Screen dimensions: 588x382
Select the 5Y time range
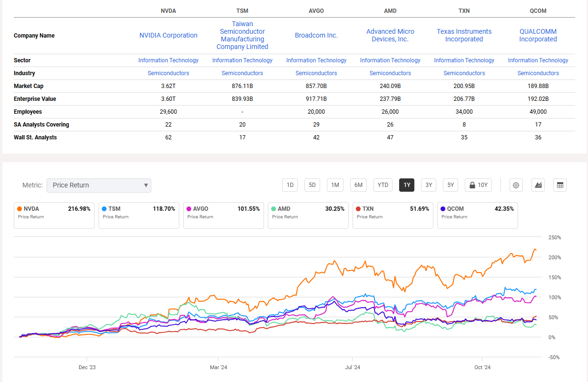click(x=451, y=185)
